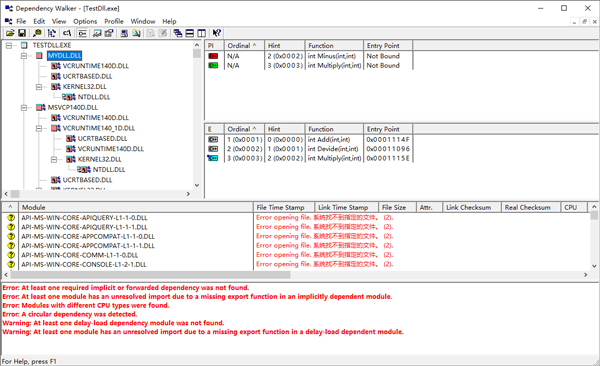The width and height of the screenshot is (600, 366).
Task: Open the Profile menu
Action: coord(114,21)
